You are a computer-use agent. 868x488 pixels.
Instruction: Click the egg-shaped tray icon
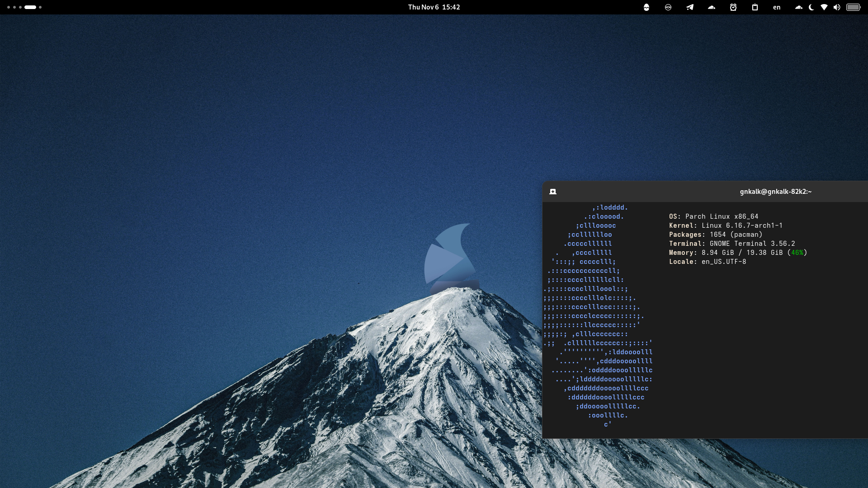click(646, 7)
